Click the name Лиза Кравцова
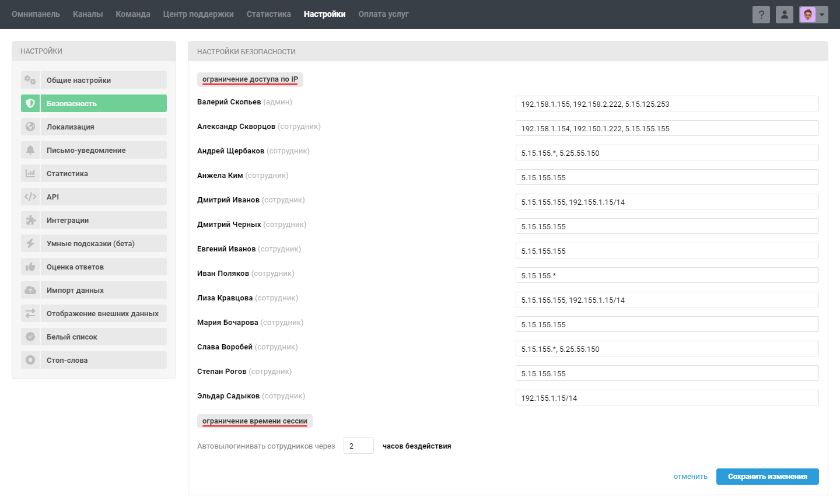This screenshot has width=840, height=504. [225, 298]
